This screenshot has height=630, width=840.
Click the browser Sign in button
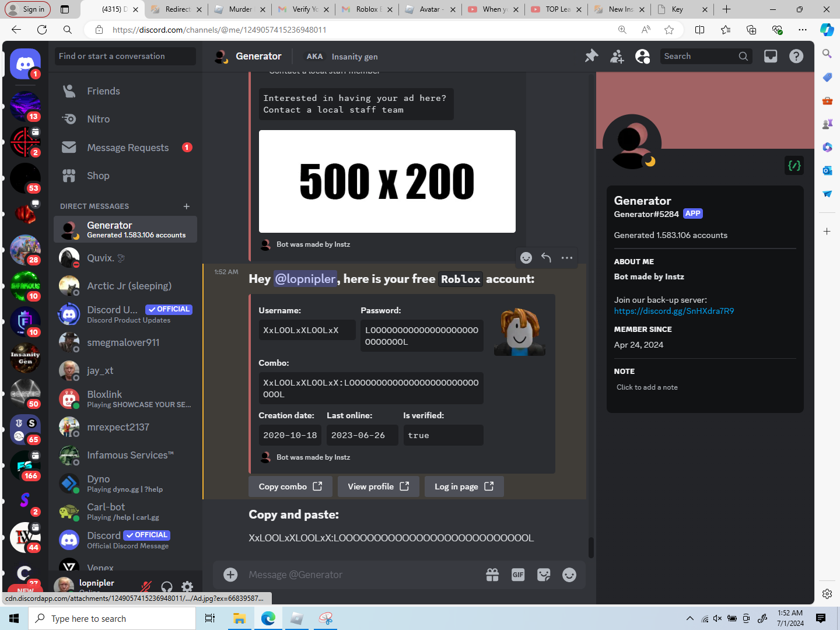pos(27,9)
